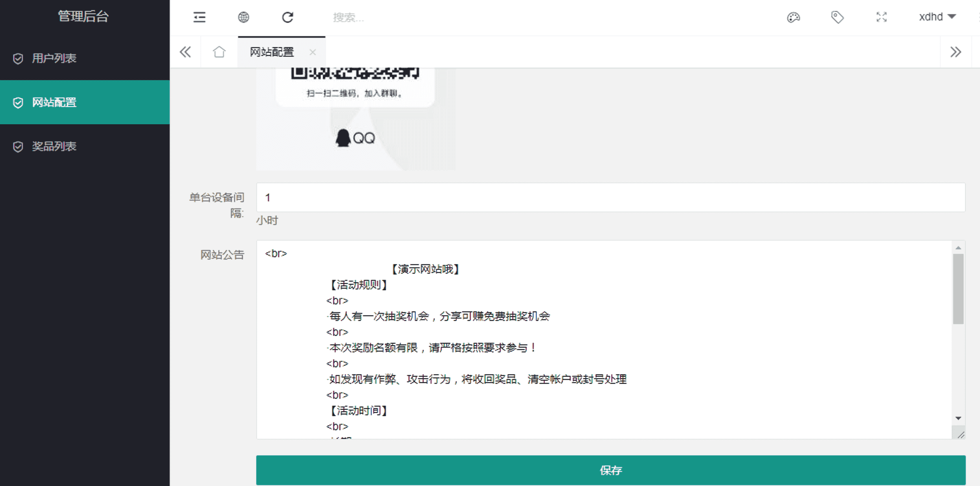Select 网站配置 in the sidebar
Screen dimensions: 980x486
[54, 102]
